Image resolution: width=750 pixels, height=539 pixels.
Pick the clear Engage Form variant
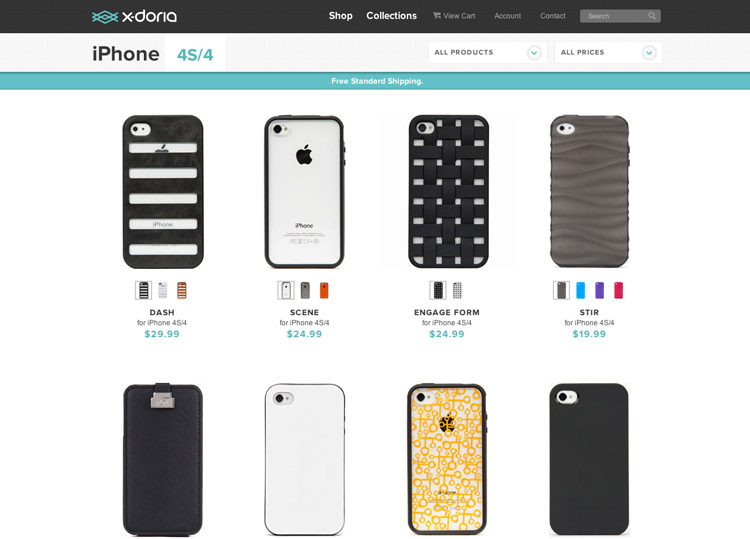457,290
